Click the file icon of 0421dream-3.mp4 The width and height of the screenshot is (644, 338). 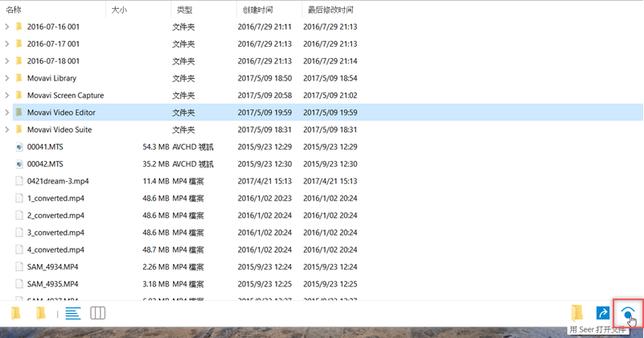click(x=18, y=181)
